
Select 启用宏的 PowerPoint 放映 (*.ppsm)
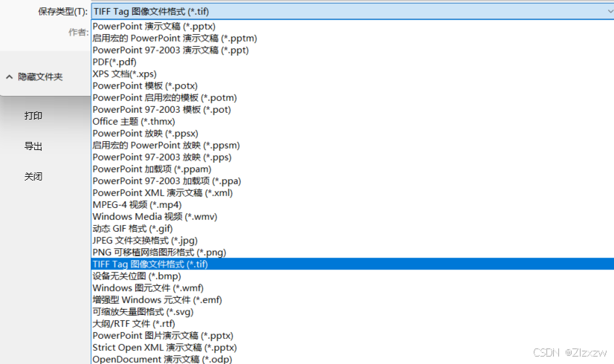pyautogui.click(x=352, y=145)
